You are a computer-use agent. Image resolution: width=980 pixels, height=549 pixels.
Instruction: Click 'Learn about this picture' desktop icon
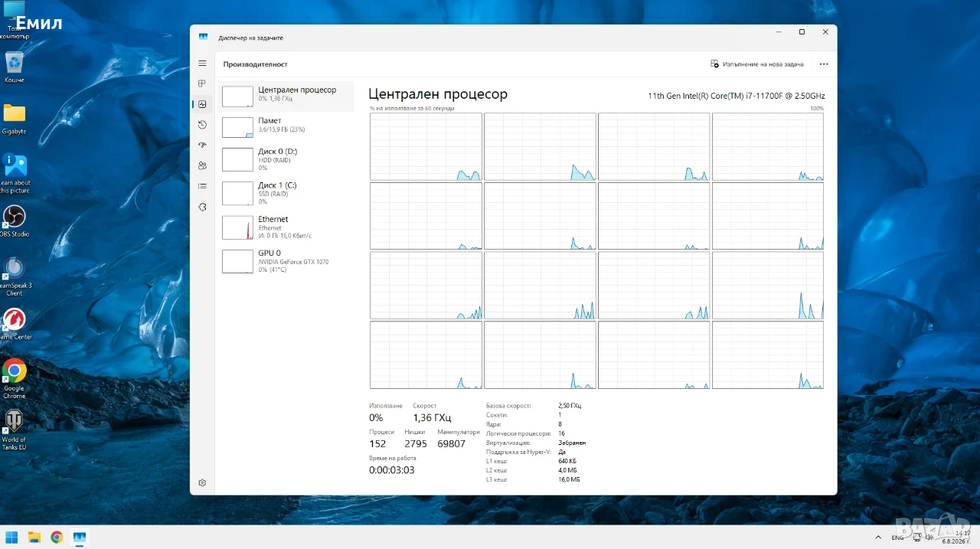[15, 173]
